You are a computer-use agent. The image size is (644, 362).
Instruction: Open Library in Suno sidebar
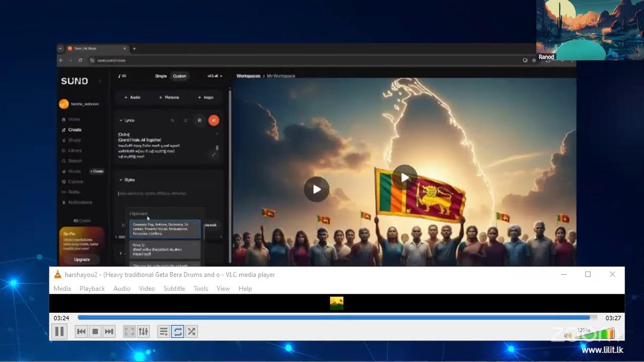pos(72,150)
